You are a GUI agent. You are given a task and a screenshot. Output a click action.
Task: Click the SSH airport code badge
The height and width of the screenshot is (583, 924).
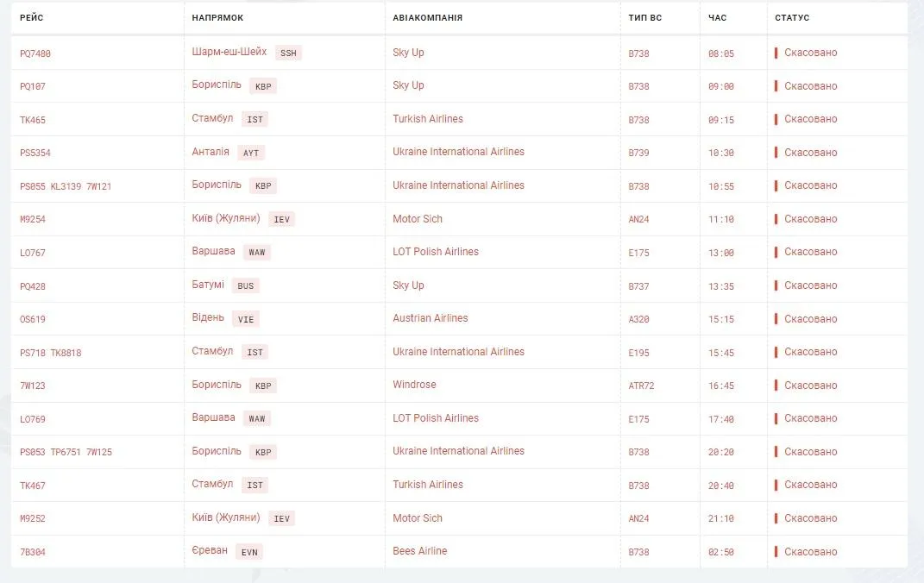(288, 53)
